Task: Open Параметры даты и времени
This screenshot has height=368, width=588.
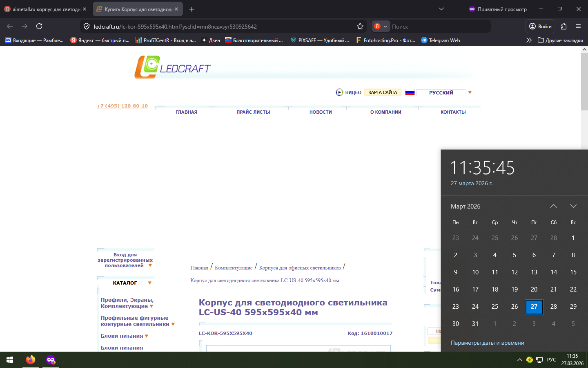Action: tap(488, 343)
